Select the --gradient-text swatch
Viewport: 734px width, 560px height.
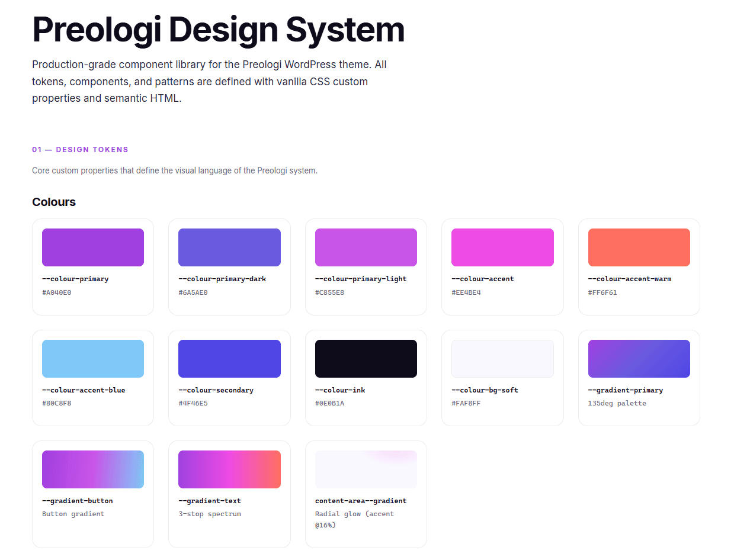[229, 469]
